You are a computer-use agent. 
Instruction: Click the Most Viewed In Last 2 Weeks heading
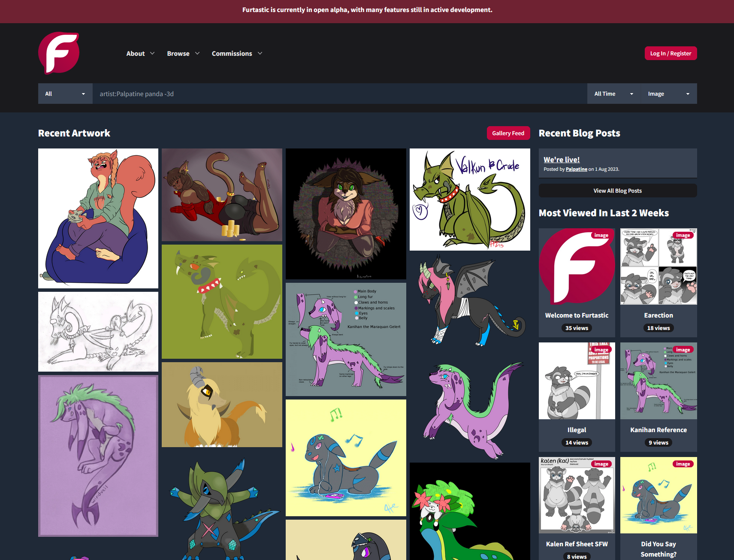click(x=604, y=213)
